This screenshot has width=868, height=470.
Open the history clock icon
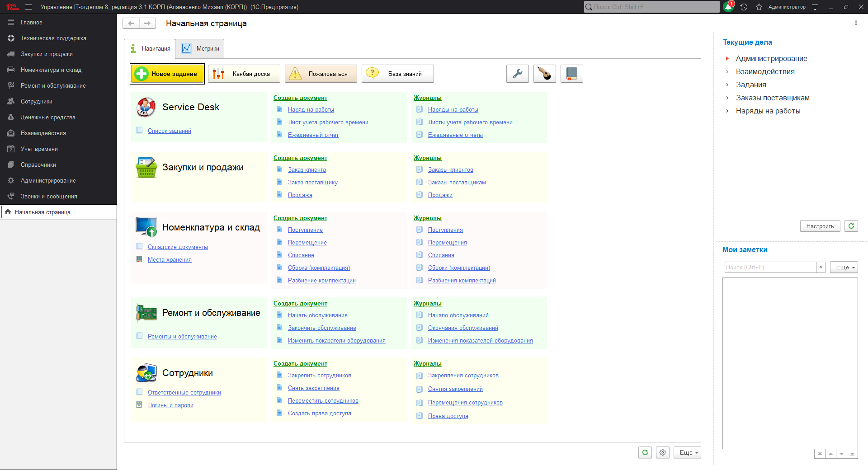[x=744, y=7]
